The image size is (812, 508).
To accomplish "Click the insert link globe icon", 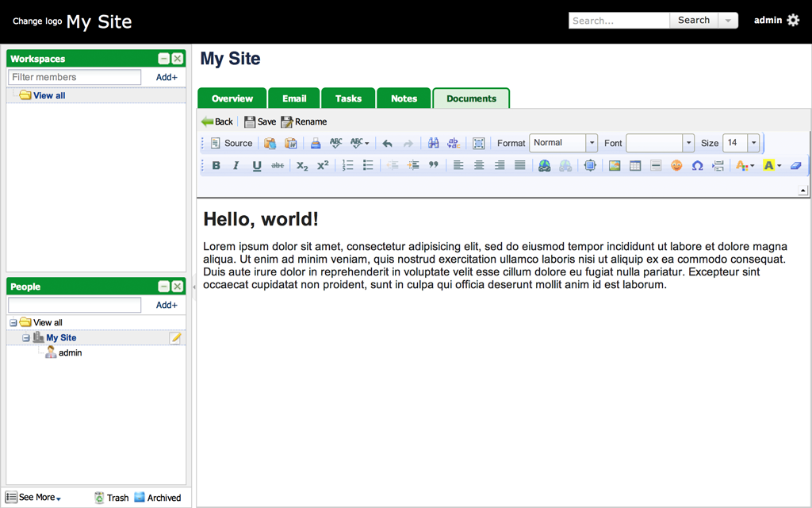I will click(544, 165).
